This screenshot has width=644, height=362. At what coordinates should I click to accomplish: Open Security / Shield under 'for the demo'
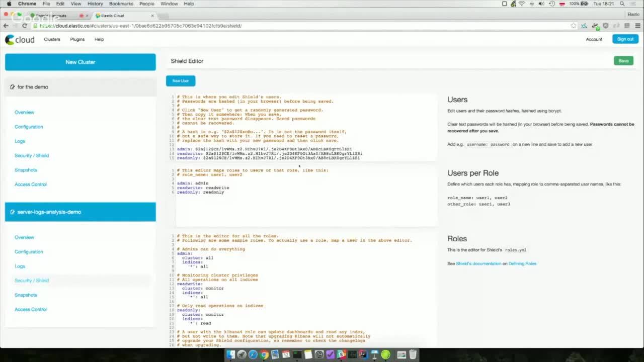(x=32, y=156)
